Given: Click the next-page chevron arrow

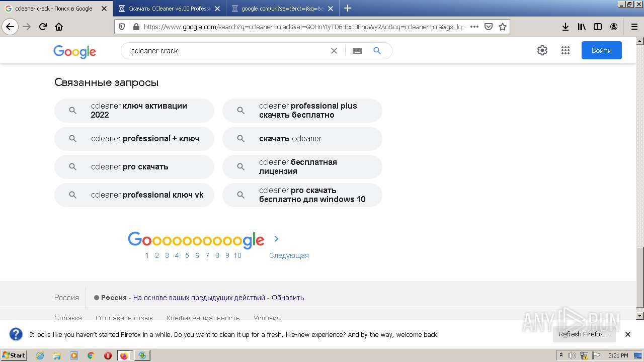Looking at the screenshot, I should tap(276, 239).
